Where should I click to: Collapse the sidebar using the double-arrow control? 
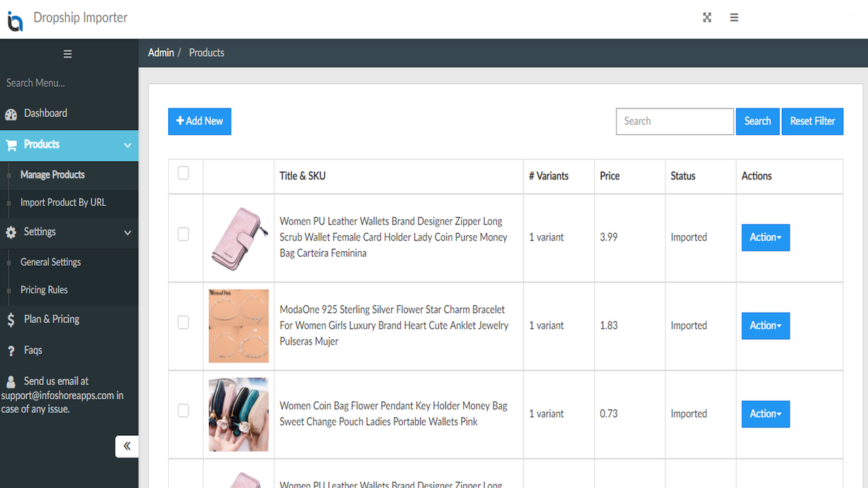(127, 446)
